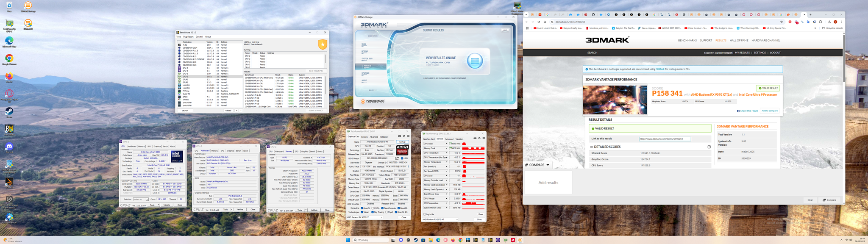Click Chrome back navigation arrow
868x244 pixels.
(x=526, y=22)
